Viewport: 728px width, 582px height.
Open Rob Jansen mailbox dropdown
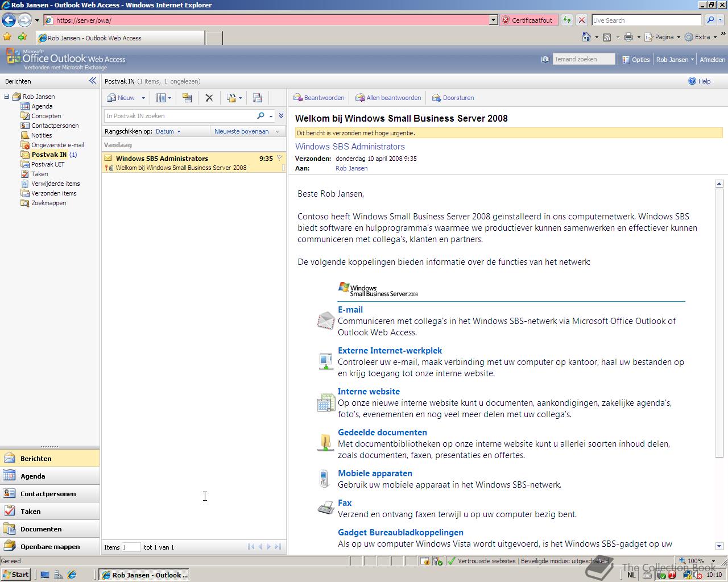(675, 60)
